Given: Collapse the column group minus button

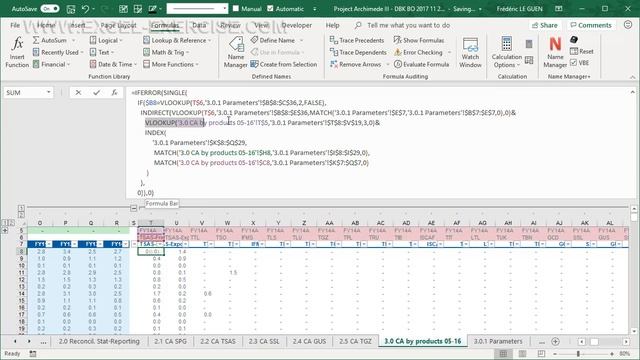Looking at the screenshot, I should [x=133, y=208].
